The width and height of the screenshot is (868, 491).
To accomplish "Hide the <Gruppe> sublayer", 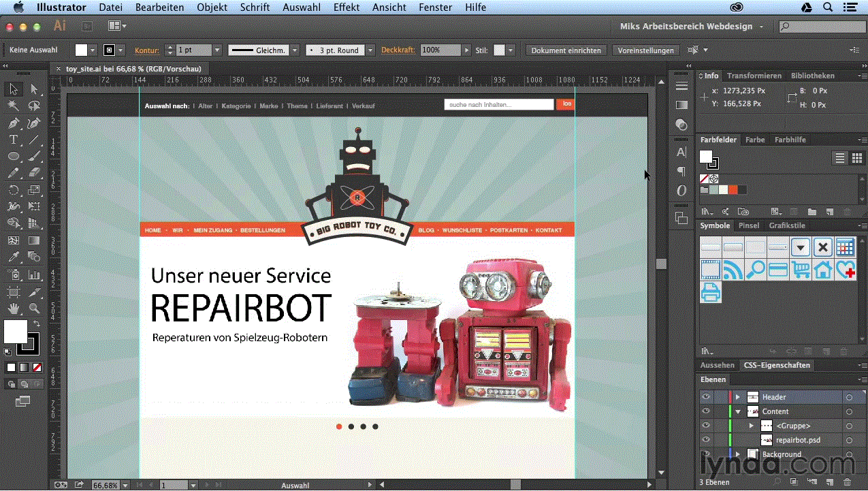I will (706, 426).
